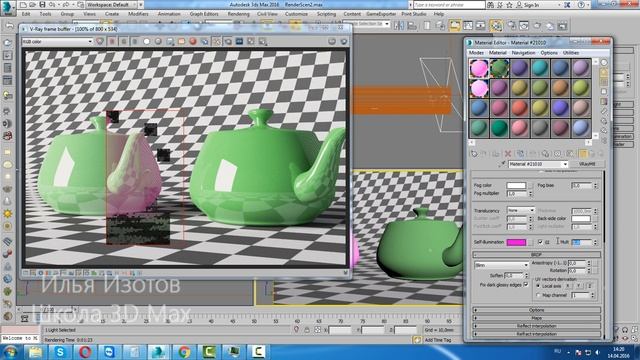
Task: Switch V-Ray frame buffer to RGB channels
Action: click(x=100, y=42)
